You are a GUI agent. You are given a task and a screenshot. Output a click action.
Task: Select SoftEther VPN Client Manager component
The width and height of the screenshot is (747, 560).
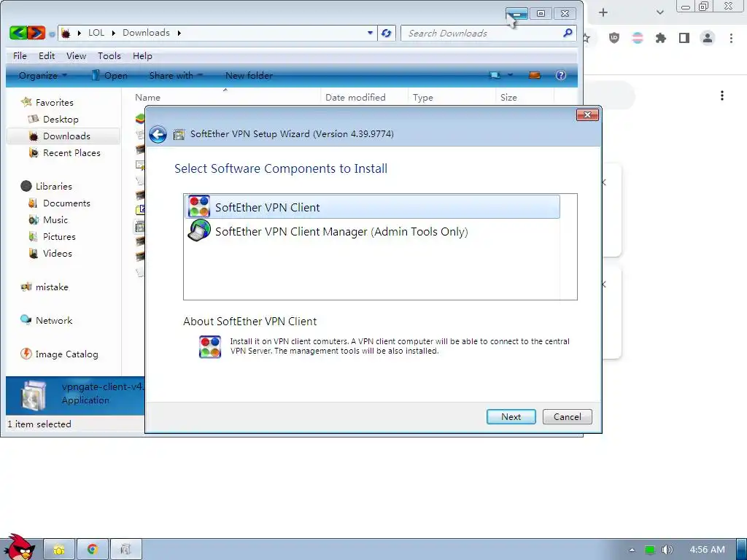pyautogui.click(x=372, y=231)
